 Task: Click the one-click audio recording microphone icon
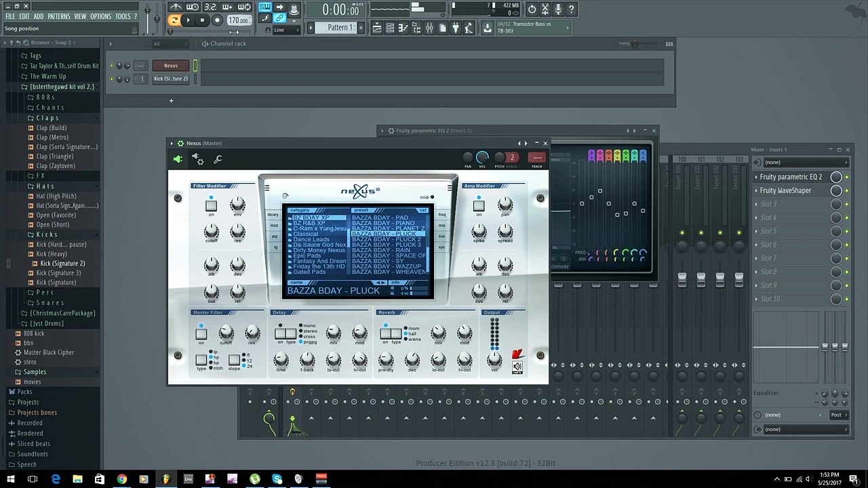[558, 9]
